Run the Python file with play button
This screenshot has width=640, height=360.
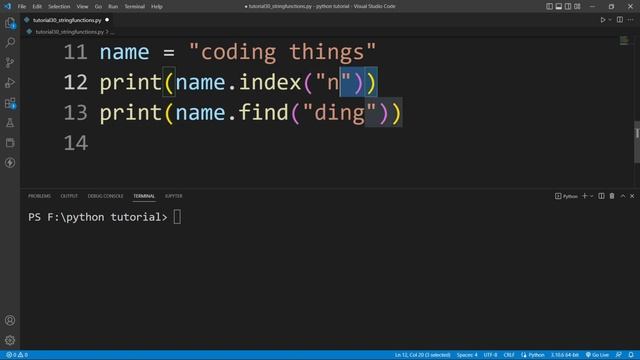[602, 20]
